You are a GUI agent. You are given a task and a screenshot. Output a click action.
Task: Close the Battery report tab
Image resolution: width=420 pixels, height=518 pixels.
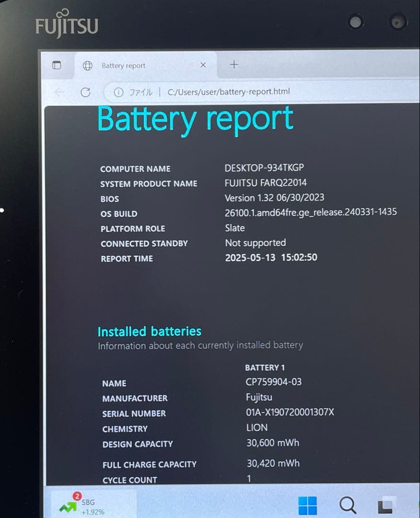(203, 65)
